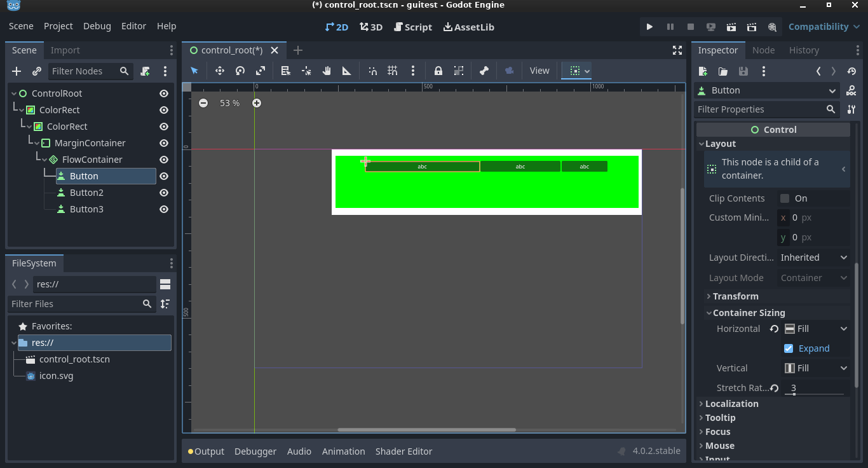
Task: Activate the Pan Mode hand tool
Action: (x=327, y=71)
